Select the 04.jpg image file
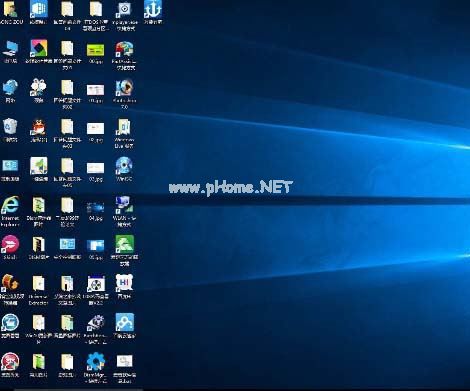The image size is (470, 391). click(96, 207)
